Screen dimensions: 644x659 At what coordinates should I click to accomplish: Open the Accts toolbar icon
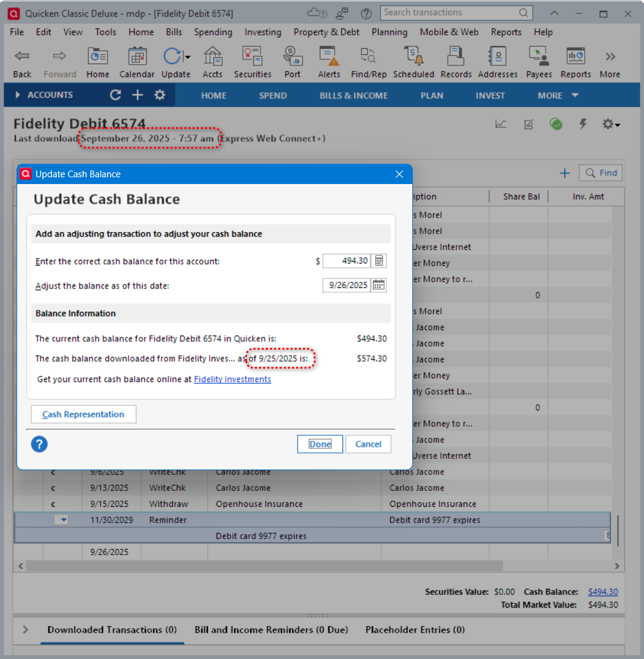(213, 56)
